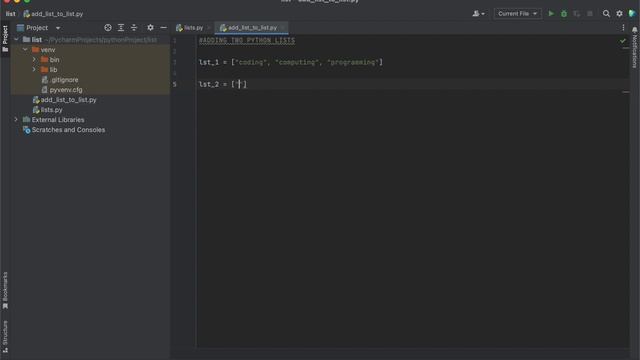Open IDE settings gear in top toolbar
Viewport: 640px width, 360px height.
(619, 14)
